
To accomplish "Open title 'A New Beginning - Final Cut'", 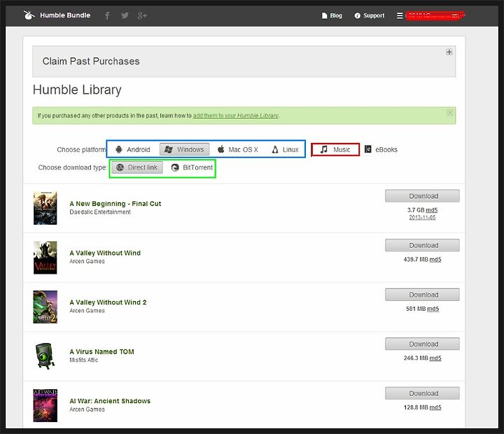I will [x=115, y=204].
